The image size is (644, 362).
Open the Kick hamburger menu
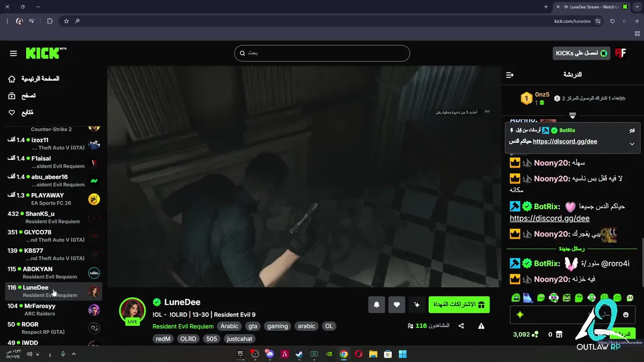click(14, 53)
